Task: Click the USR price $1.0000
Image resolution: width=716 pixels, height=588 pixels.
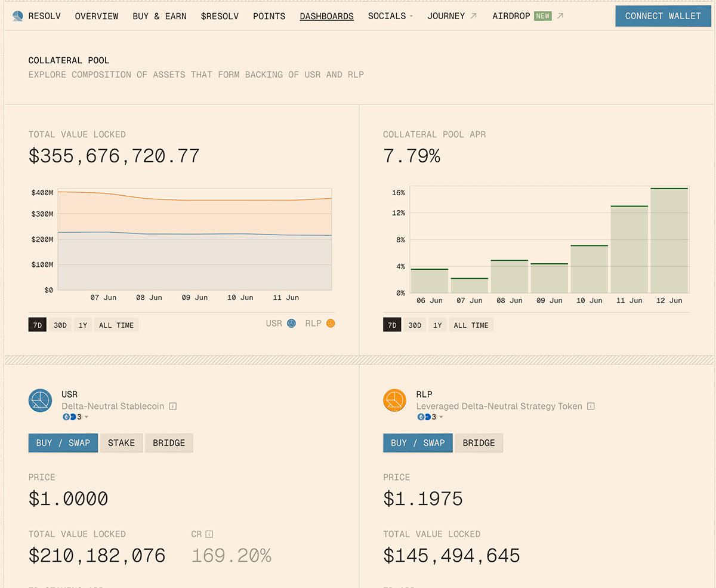Action: click(x=69, y=499)
